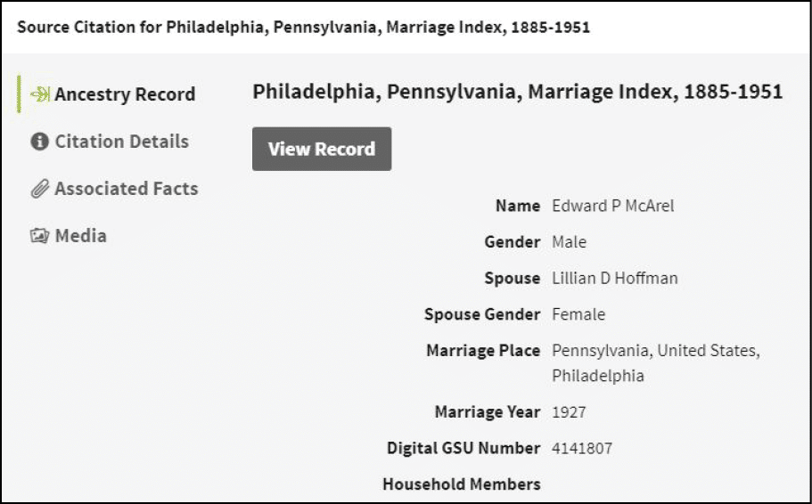Click the Household Members label
Screen dimensions: 812x504
[x=461, y=484]
